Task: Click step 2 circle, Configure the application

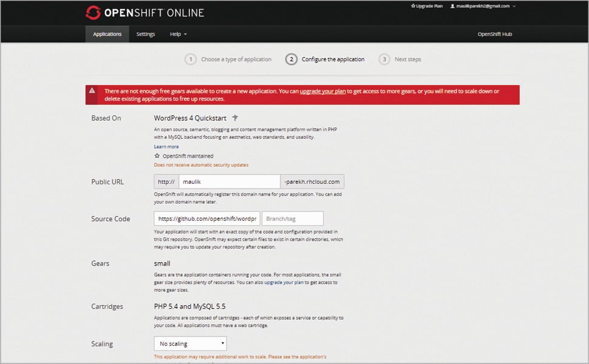Action: click(x=291, y=59)
